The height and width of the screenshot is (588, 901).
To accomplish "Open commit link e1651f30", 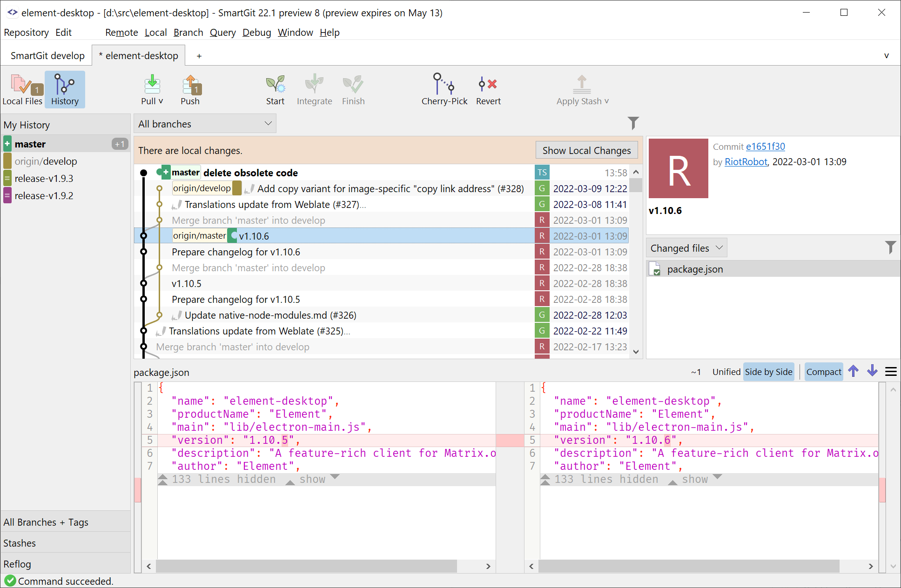I will click(x=765, y=147).
